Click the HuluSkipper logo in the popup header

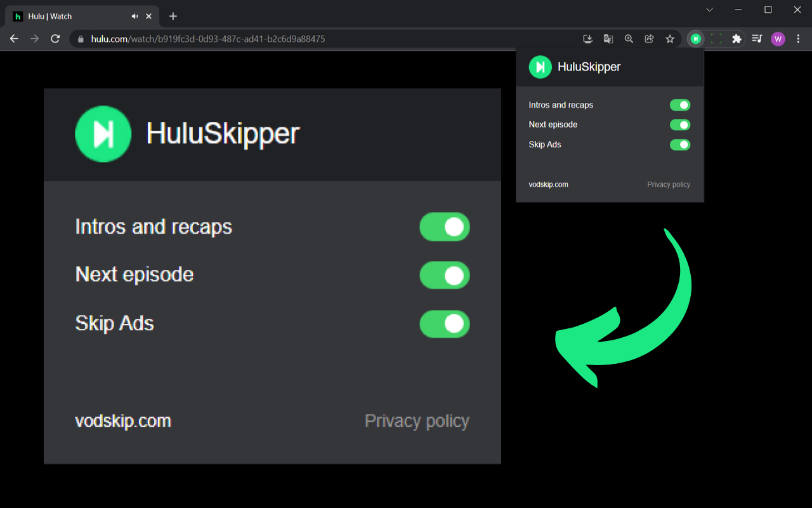pos(540,67)
